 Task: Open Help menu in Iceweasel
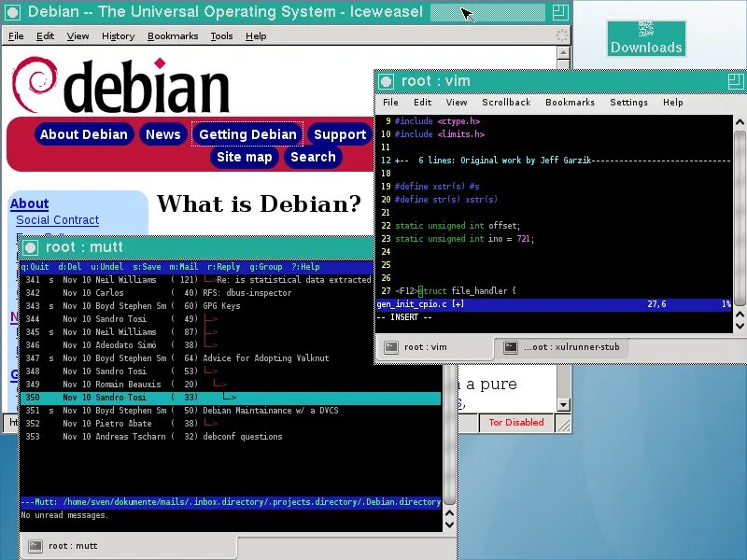tap(256, 35)
